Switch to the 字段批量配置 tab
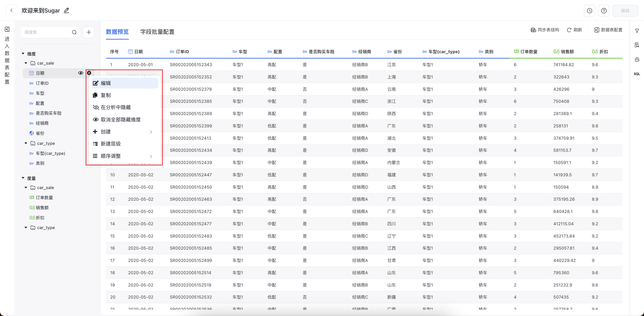This screenshot has width=644, height=316. [x=157, y=32]
